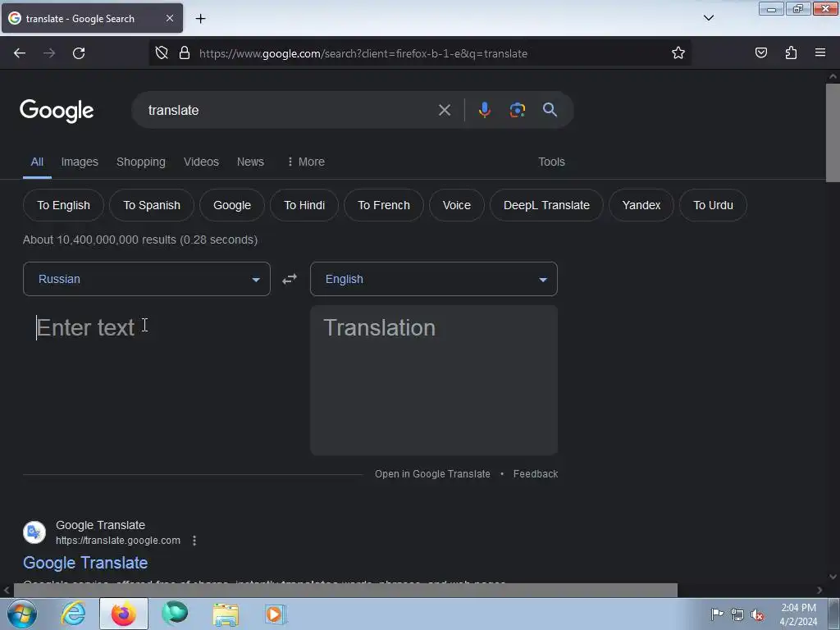The image size is (840, 630).
Task: Select the All results tab
Action: pos(37,162)
